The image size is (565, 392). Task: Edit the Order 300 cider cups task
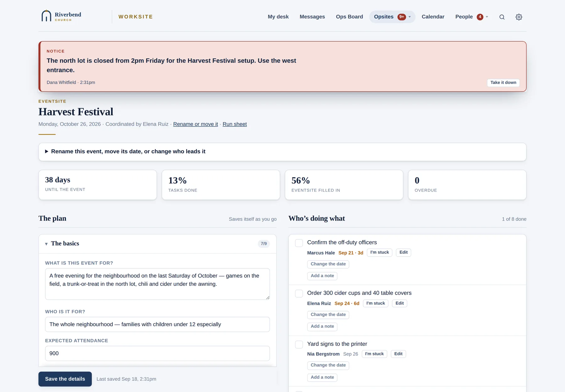tap(400, 303)
